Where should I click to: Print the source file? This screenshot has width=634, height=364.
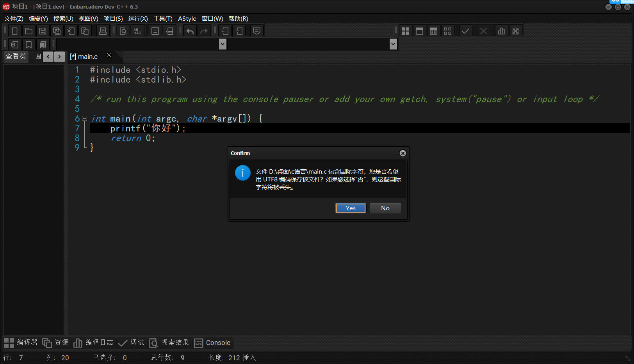(103, 31)
